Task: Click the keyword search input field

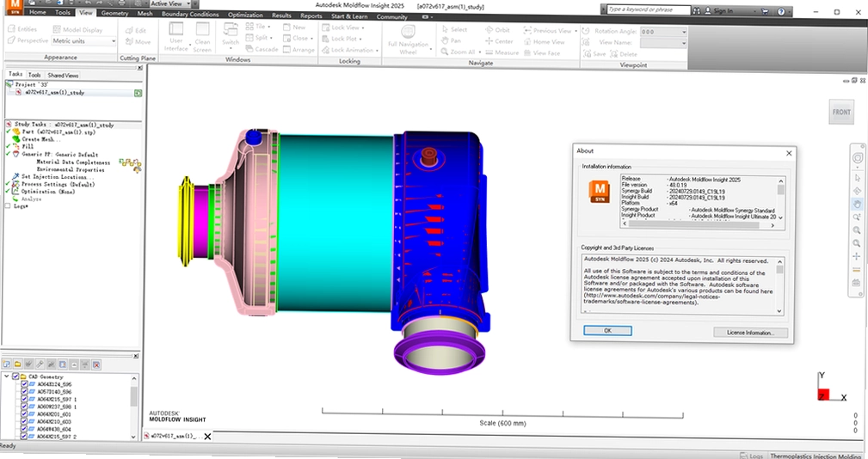Action: [x=648, y=10]
